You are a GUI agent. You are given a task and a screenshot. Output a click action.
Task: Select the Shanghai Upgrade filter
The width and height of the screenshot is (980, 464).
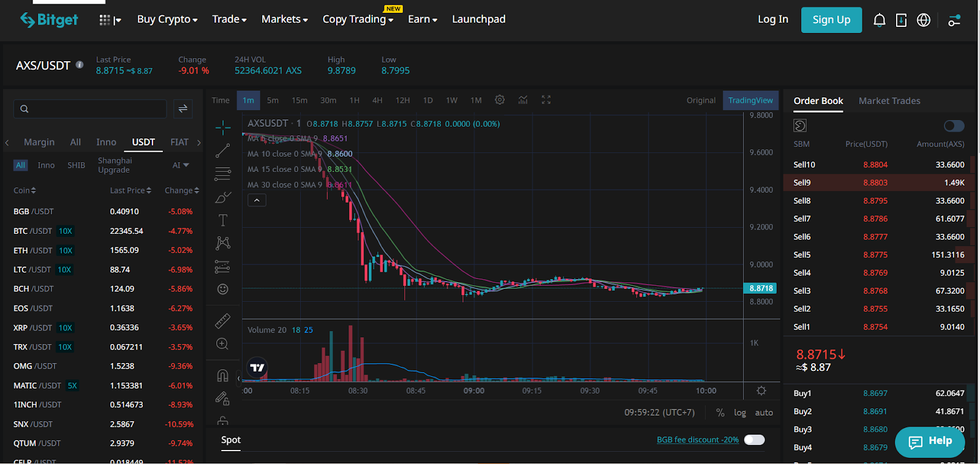point(115,165)
